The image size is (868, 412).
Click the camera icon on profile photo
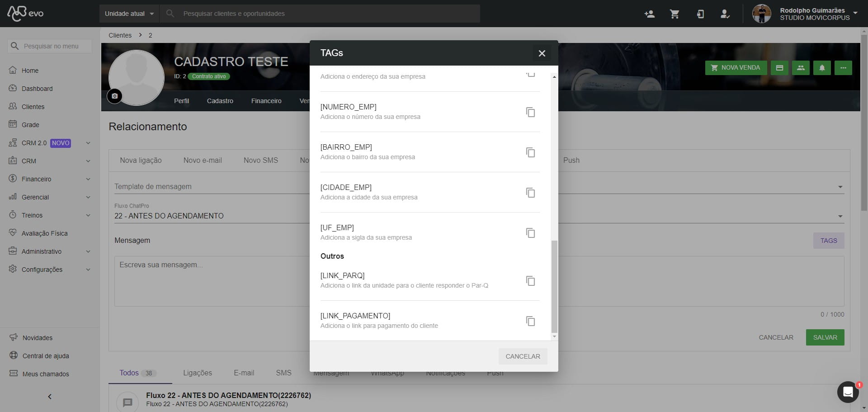coord(114,96)
